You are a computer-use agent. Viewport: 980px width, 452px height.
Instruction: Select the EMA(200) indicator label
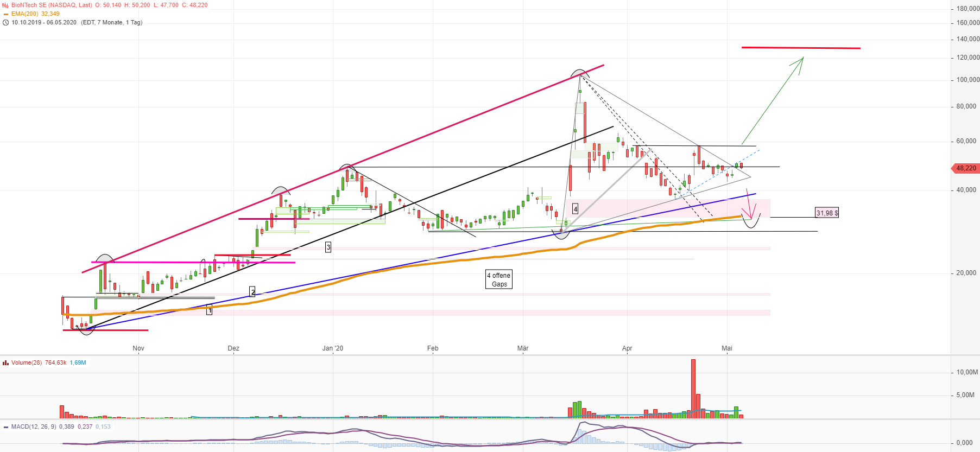pyautogui.click(x=25, y=14)
